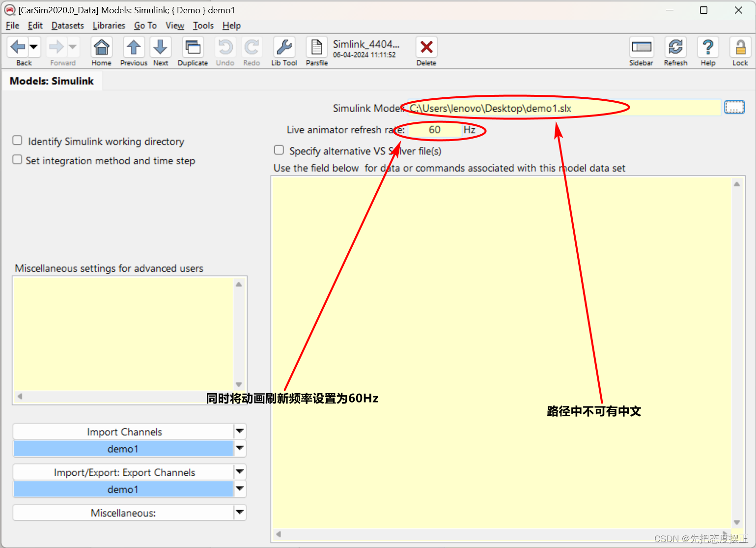The width and height of the screenshot is (756, 548).
Task: Open the Export Channels demo1 link
Action: pyautogui.click(x=123, y=489)
